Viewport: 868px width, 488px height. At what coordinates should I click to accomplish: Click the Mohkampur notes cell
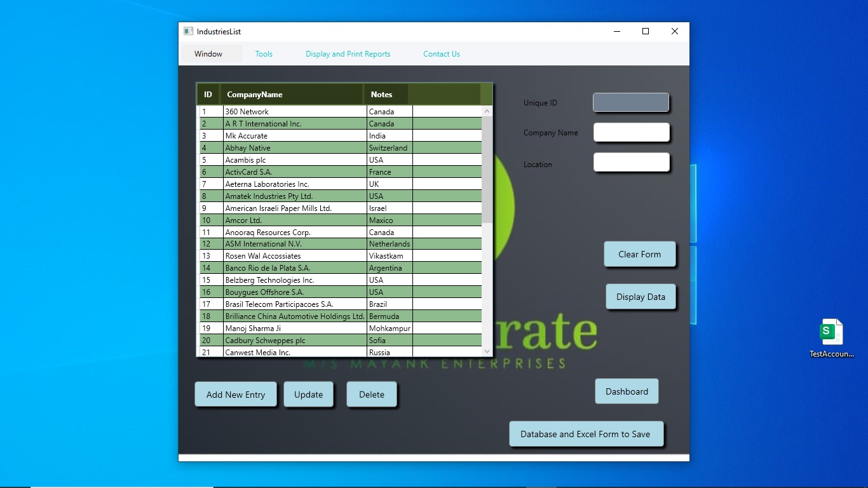tap(390, 329)
